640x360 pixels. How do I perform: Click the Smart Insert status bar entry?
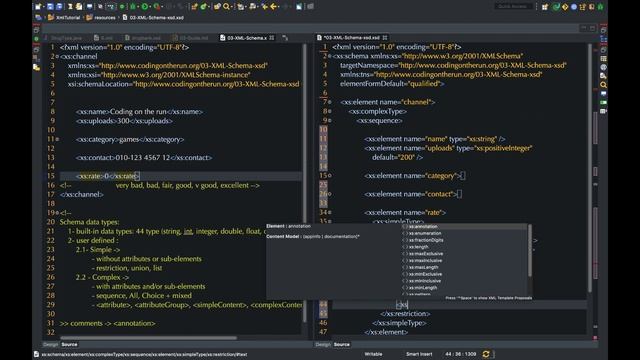(419, 354)
